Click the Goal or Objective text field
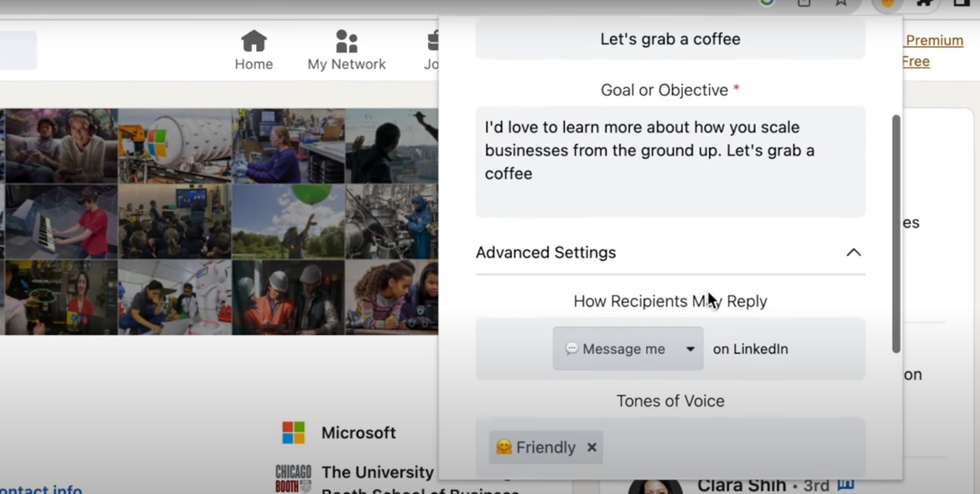Image resolution: width=980 pixels, height=494 pixels. point(670,162)
